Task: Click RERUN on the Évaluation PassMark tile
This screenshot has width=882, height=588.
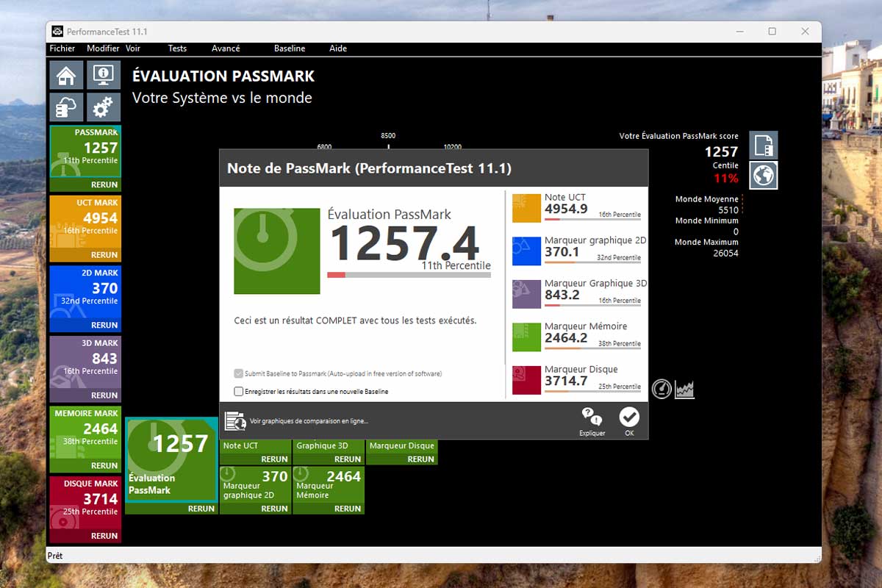Action: coord(201,509)
